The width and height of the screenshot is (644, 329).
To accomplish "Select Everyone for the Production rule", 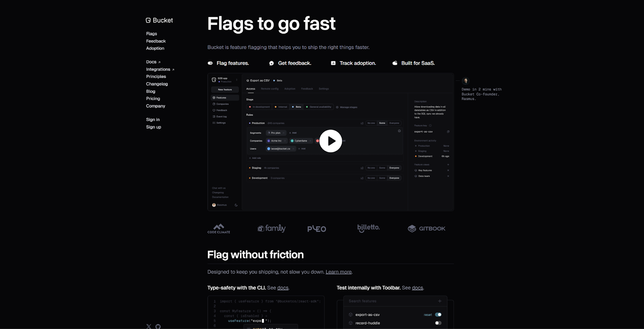I will (394, 123).
